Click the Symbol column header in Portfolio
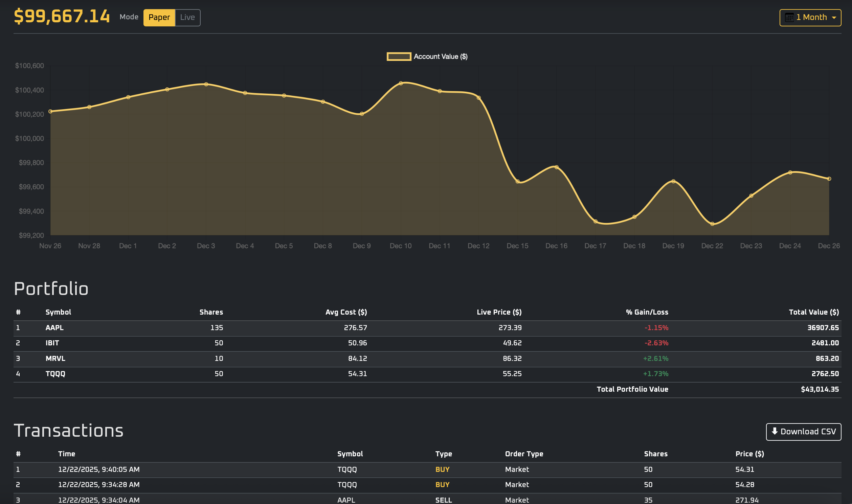This screenshot has height=504, width=852. click(59, 312)
